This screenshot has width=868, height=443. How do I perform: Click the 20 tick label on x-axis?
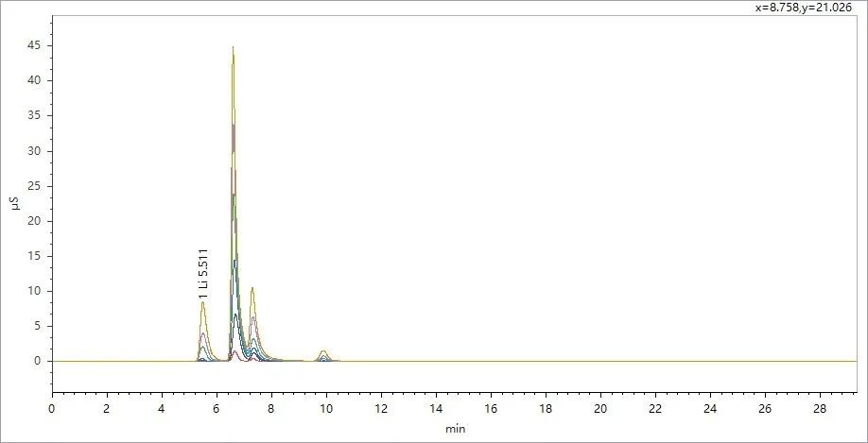tap(600, 408)
